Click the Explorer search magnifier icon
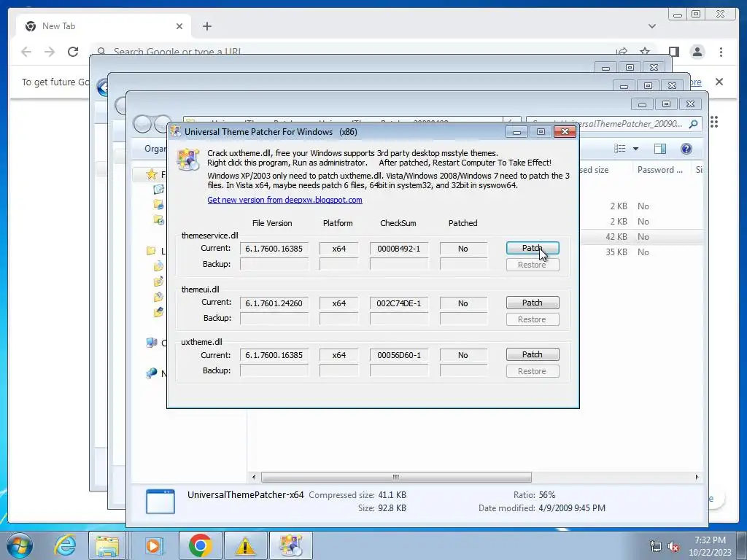Image resolution: width=747 pixels, height=560 pixels. [693, 124]
